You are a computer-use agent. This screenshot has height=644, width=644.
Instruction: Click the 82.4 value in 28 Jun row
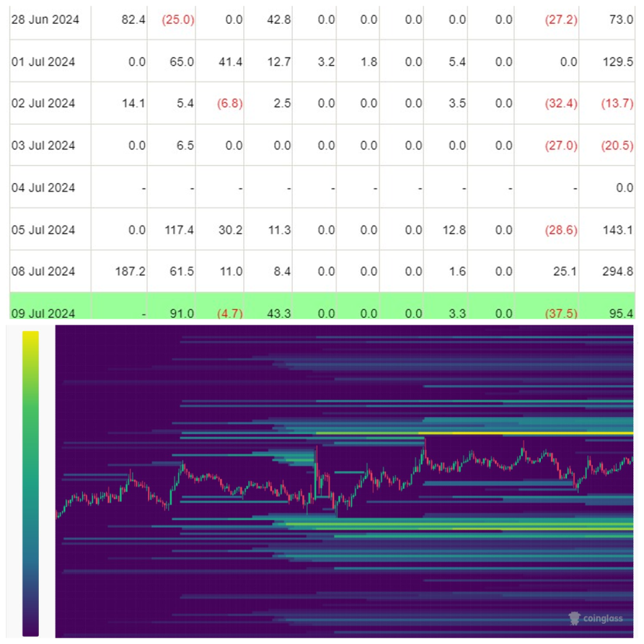pos(133,19)
